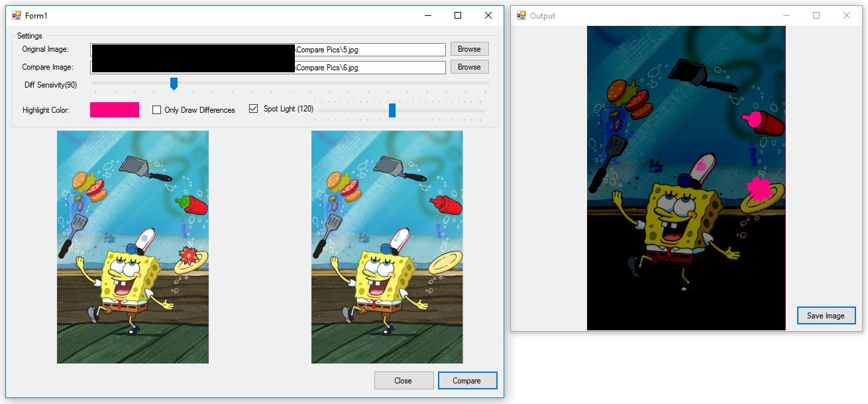868x404 pixels.
Task: Close the Form1 window with X
Action: 488,15
